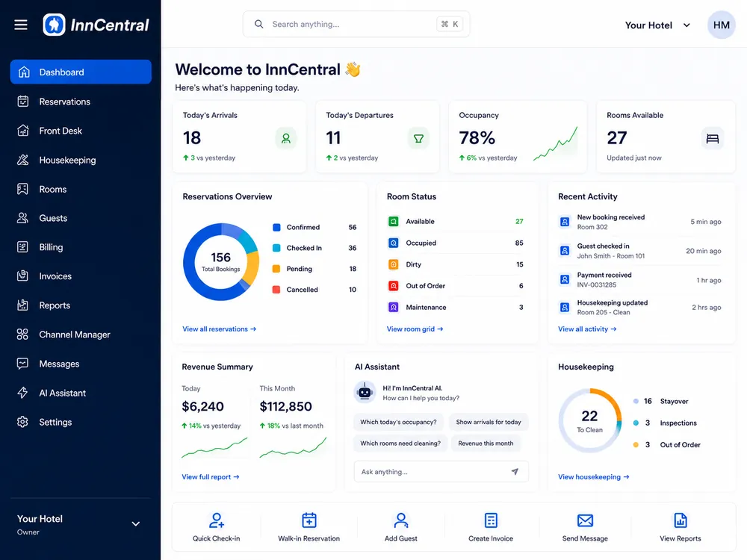The width and height of the screenshot is (747, 560).
Task: Click the Dirty row showing 15
Action: coord(456,264)
